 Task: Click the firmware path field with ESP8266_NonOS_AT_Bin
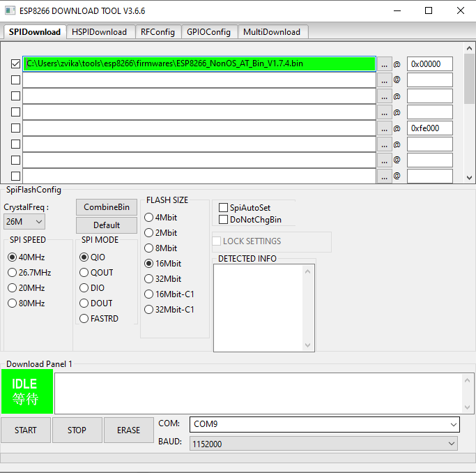[199, 63]
